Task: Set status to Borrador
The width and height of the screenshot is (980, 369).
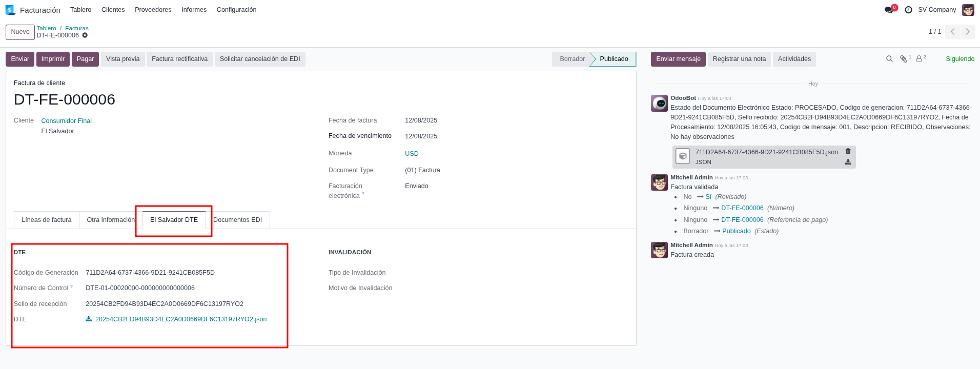Action: click(x=571, y=59)
